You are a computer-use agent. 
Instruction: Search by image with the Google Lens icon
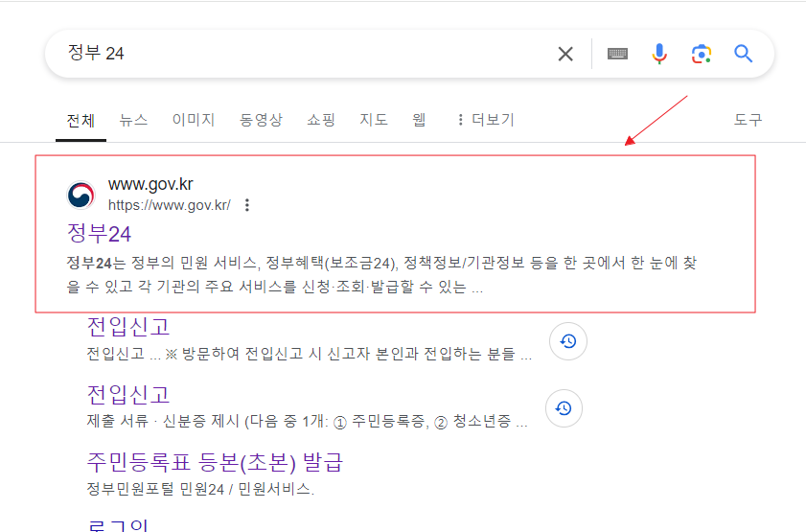(x=702, y=54)
